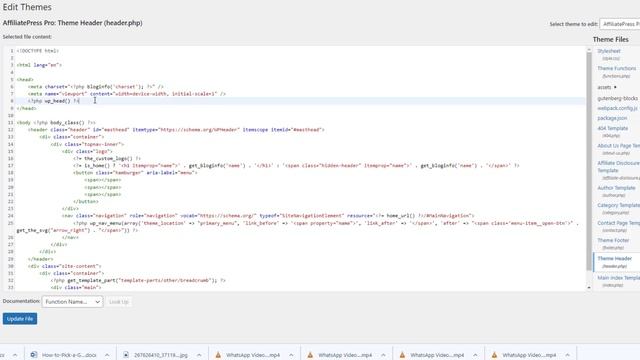Click the Word document icon in downloads bar

pyautogui.click(x=34, y=355)
